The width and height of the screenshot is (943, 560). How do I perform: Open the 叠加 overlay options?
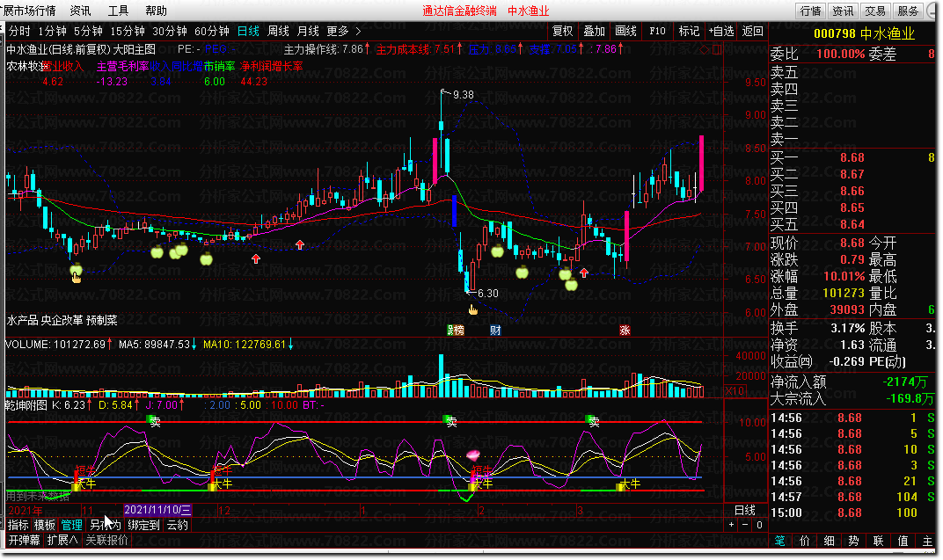594,31
